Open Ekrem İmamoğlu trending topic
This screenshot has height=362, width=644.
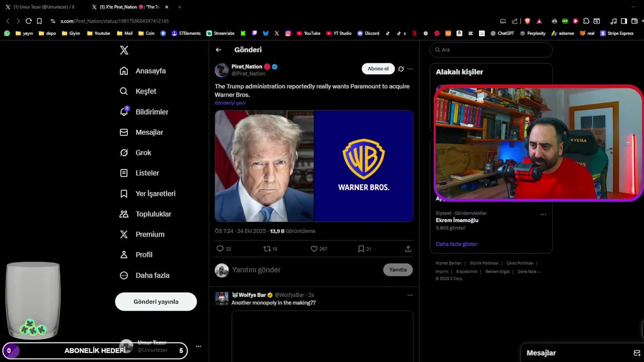coord(457,220)
